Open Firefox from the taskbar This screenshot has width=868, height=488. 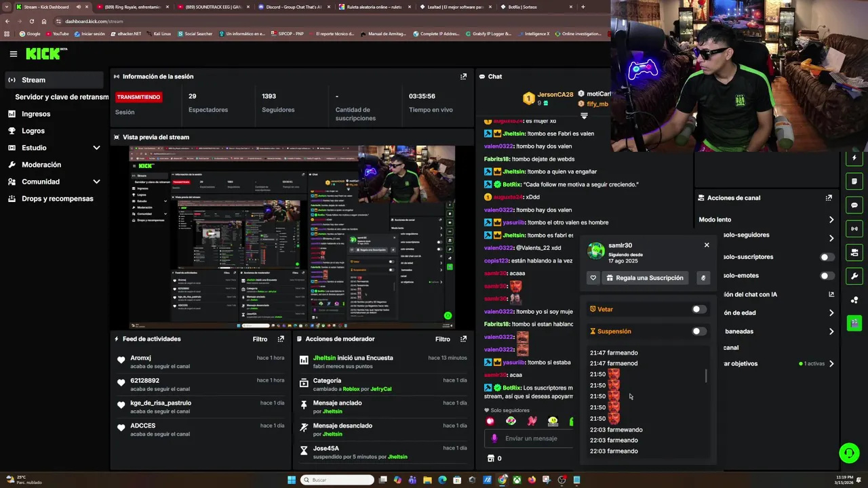pyautogui.click(x=532, y=480)
